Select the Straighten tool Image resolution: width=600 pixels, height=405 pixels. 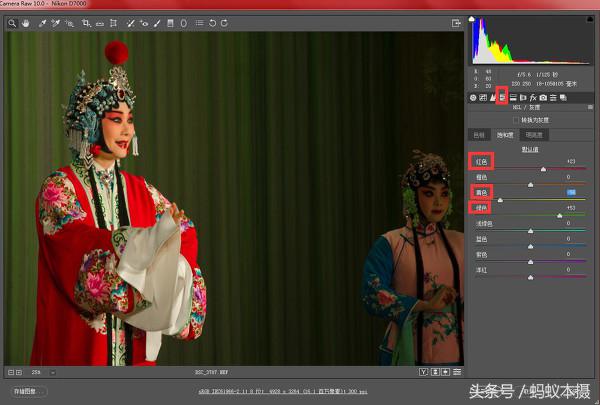pos(100,23)
